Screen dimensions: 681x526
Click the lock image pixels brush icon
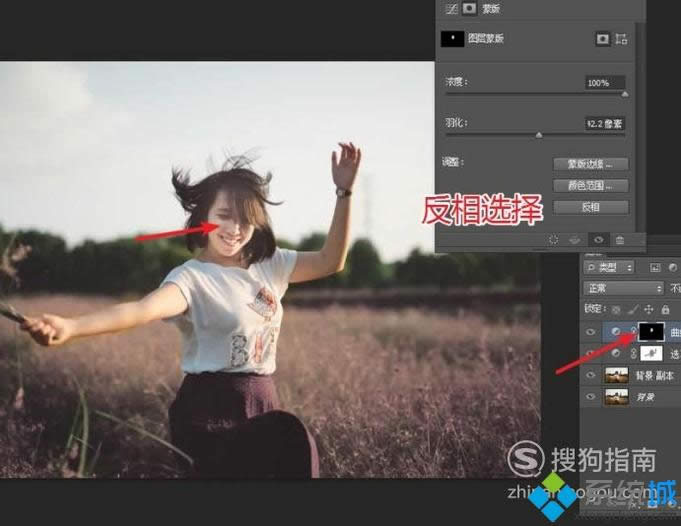(633, 309)
